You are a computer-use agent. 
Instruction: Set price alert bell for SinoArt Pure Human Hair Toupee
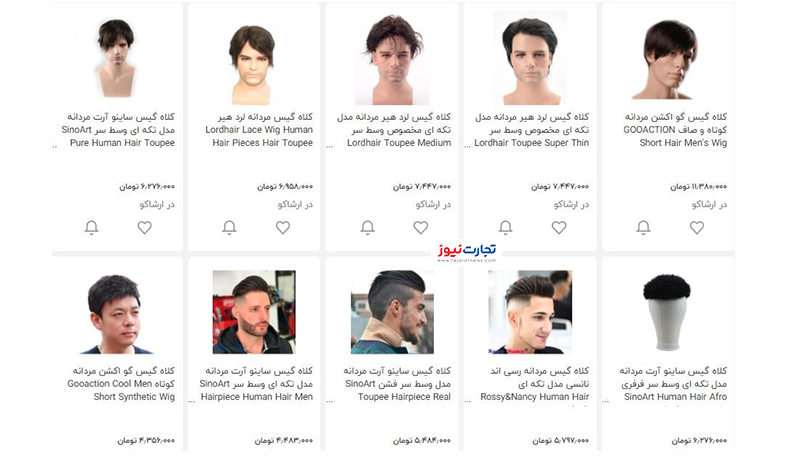(x=91, y=227)
